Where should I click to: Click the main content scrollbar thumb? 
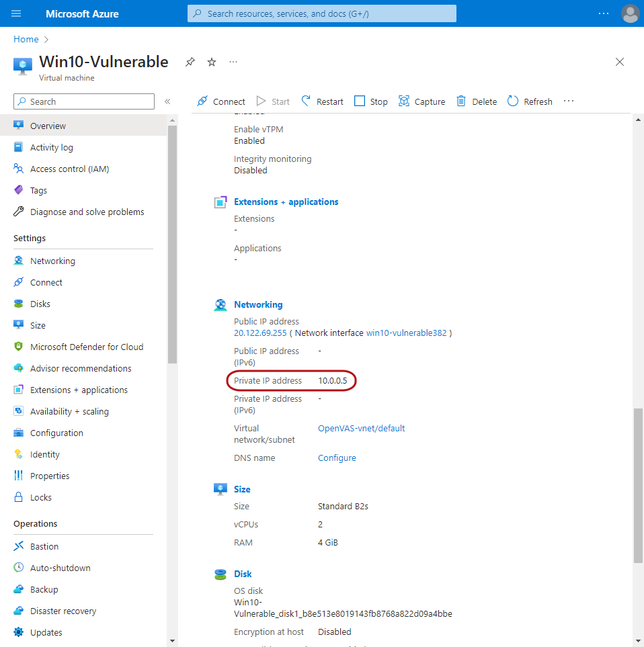[638, 485]
